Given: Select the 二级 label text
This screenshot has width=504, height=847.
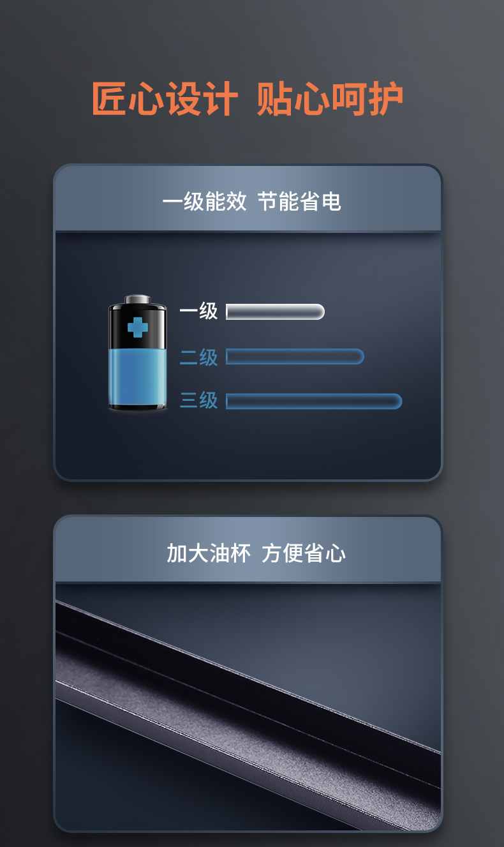Looking at the screenshot, I should click(198, 357).
